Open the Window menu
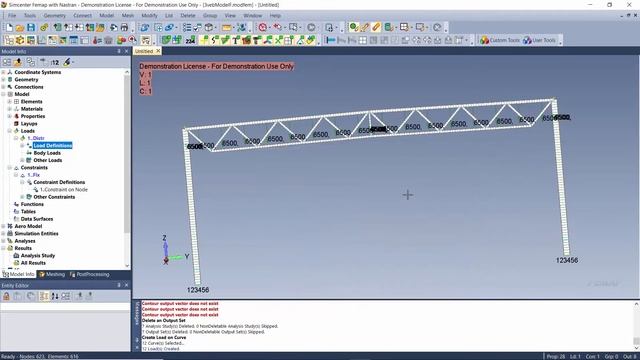640x360 pixels. (253, 16)
